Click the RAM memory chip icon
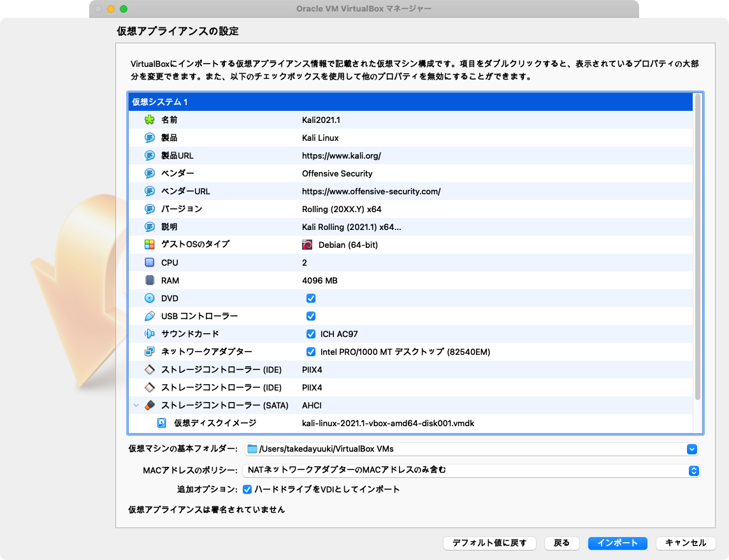The image size is (729, 560). tap(149, 280)
